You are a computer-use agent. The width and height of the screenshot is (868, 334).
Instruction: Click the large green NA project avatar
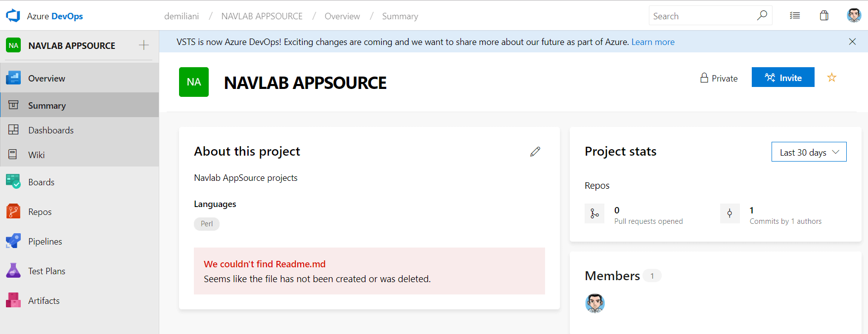coord(194,82)
